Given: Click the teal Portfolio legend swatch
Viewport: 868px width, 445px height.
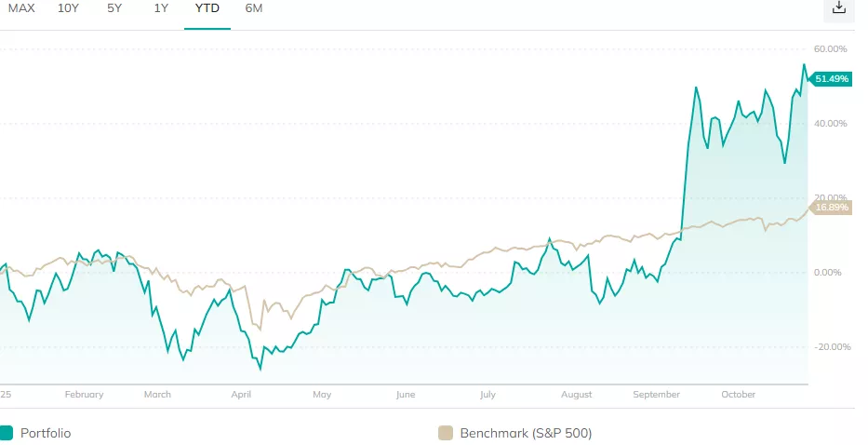Looking at the screenshot, I should pyautogui.click(x=7, y=433).
